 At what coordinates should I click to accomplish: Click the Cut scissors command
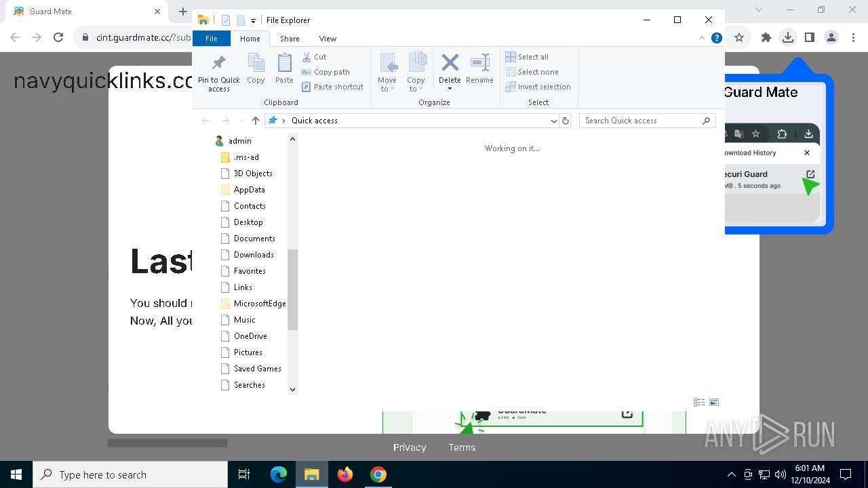click(314, 57)
